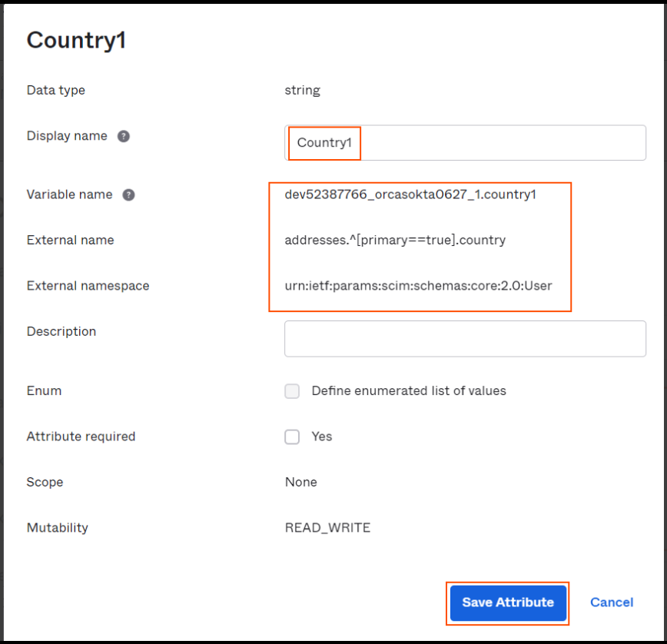This screenshot has width=667, height=644.
Task: Click the Display name help icon
Action: (x=124, y=136)
